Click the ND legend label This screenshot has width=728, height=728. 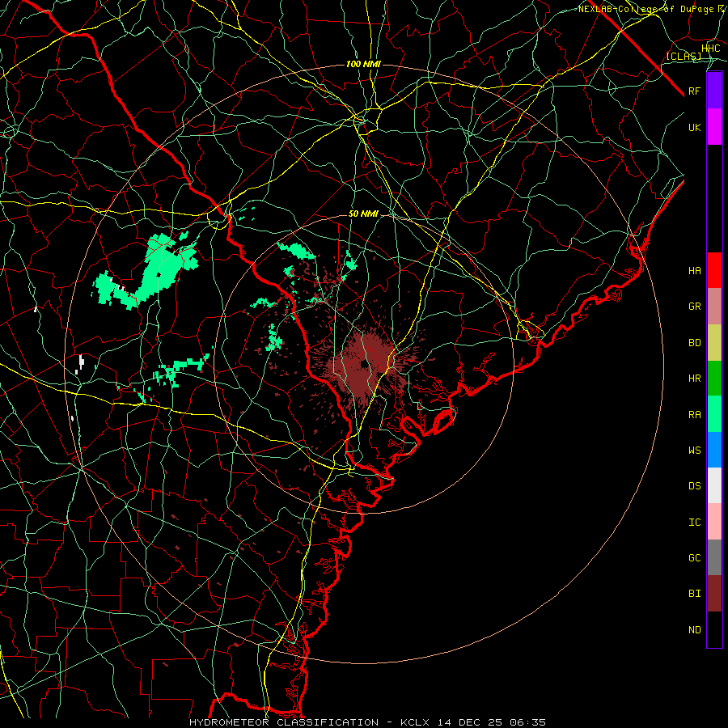tap(695, 630)
